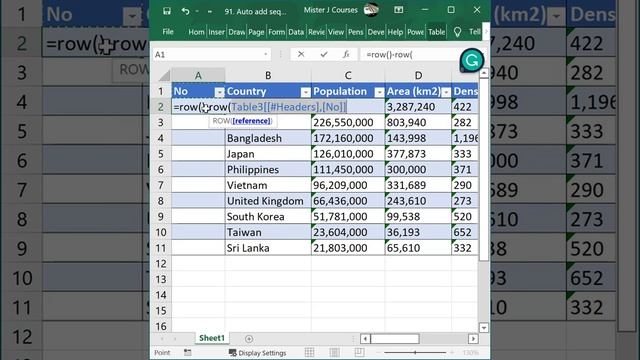This screenshot has height=360, width=640.
Task: Open the Area (km2) filter dropdown
Action: point(446,92)
